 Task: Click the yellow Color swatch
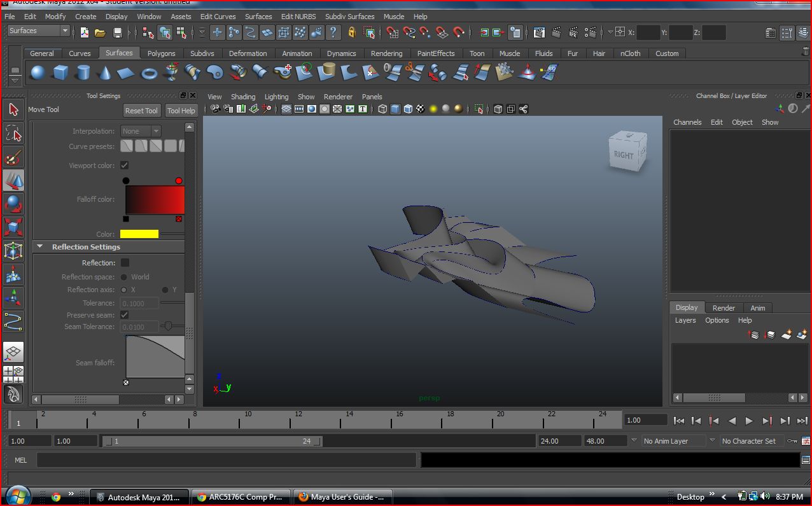139,234
